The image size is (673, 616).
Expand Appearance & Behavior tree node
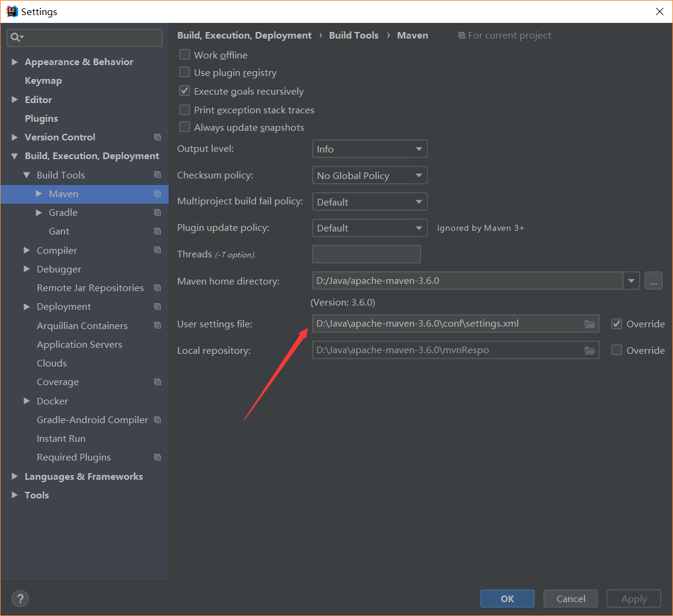coord(14,62)
